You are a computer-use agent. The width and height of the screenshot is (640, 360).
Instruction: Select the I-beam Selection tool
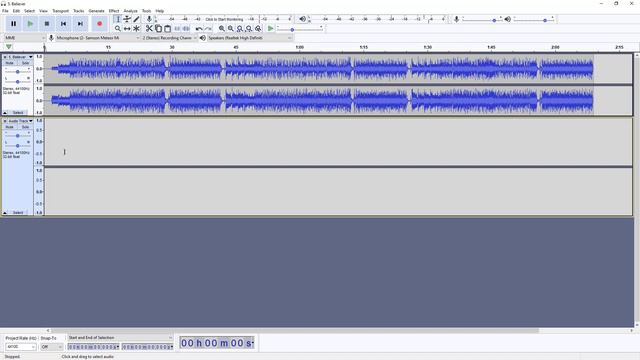pyautogui.click(x=118, y=19)
